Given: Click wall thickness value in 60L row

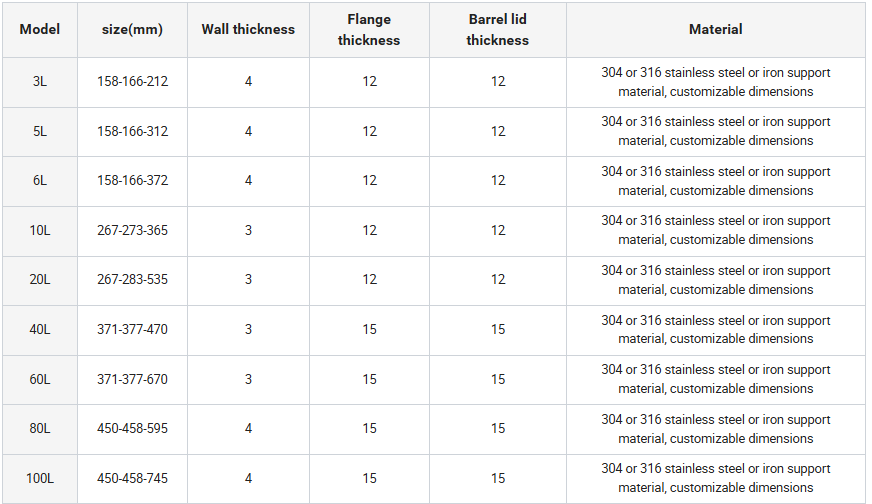Looking at the screenshot, I should coord(248,379).
